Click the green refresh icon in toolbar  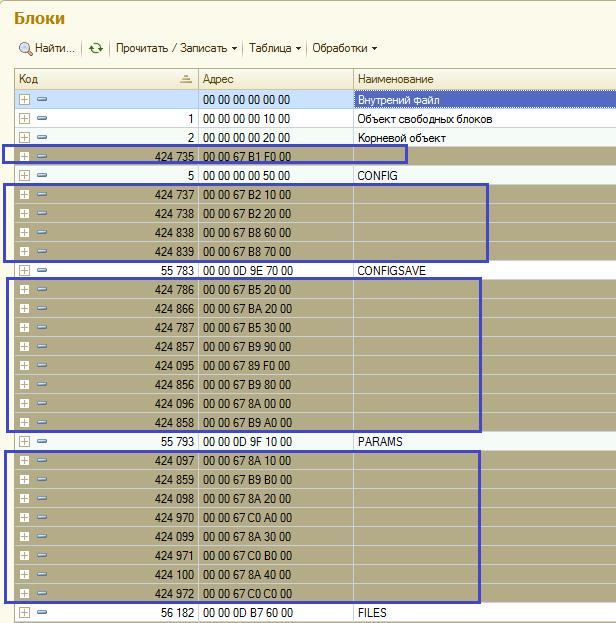click(x=96, y=48)
